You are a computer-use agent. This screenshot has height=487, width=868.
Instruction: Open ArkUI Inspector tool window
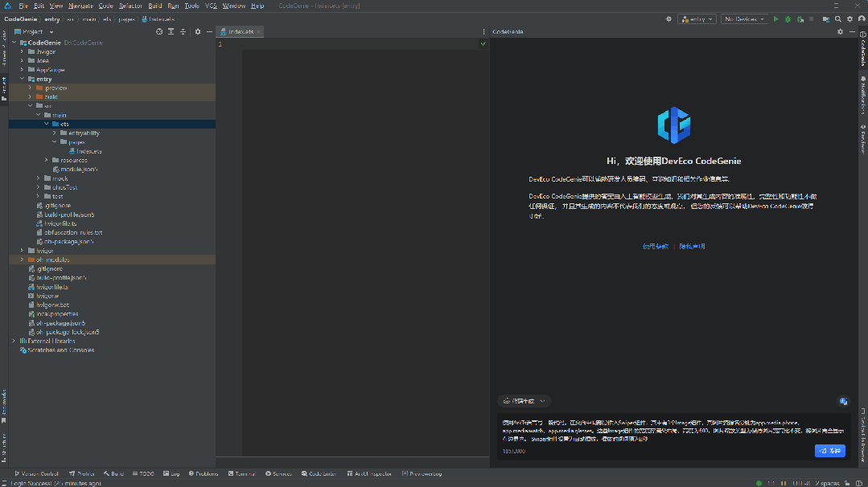tap(369, 473)
